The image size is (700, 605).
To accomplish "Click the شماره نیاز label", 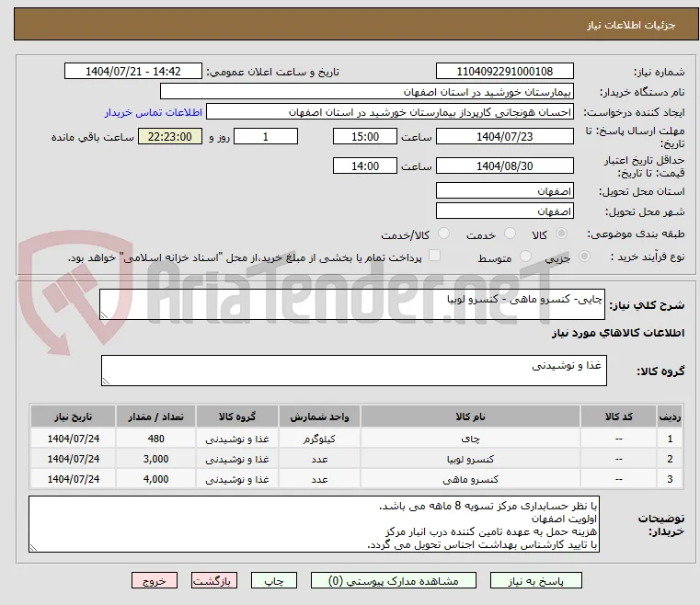I will tap(659, 72).
